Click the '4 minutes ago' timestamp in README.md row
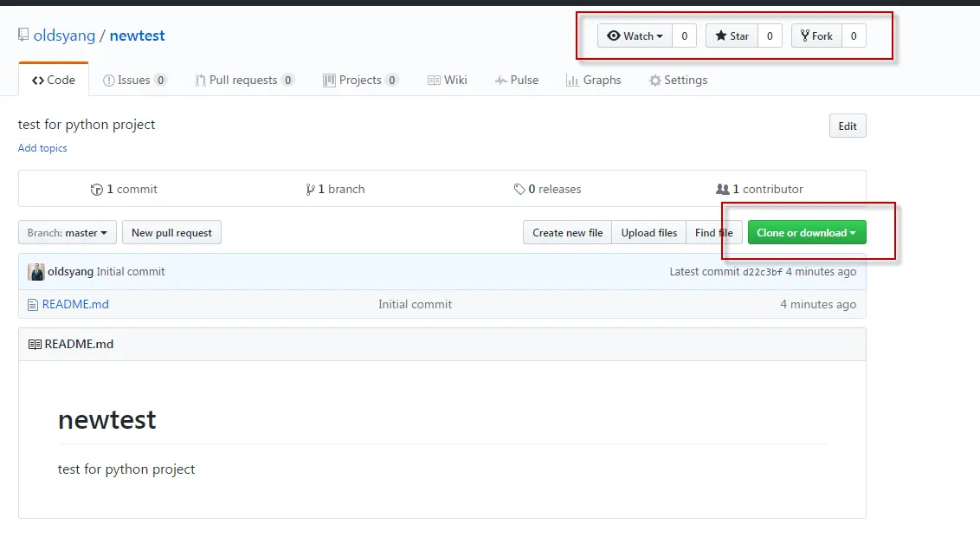980x537 pixels. (818, 305)
